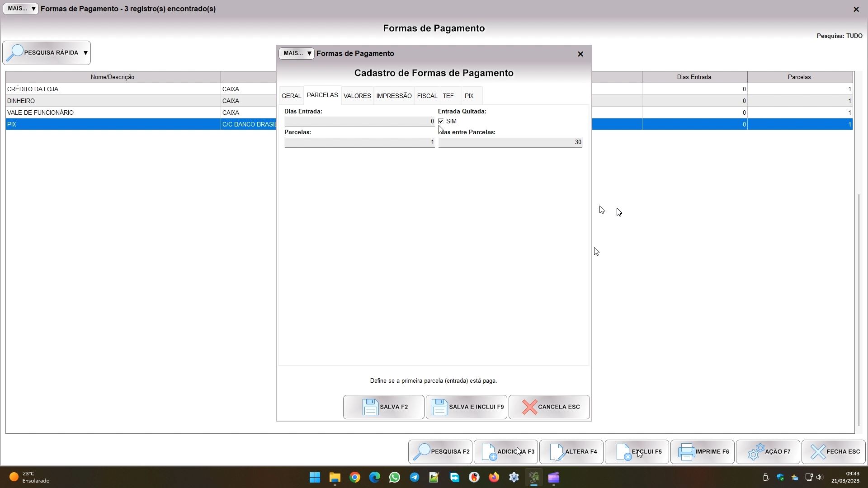
Task: Click the red X icon on Cancela ESC
Action: point(529,407)
